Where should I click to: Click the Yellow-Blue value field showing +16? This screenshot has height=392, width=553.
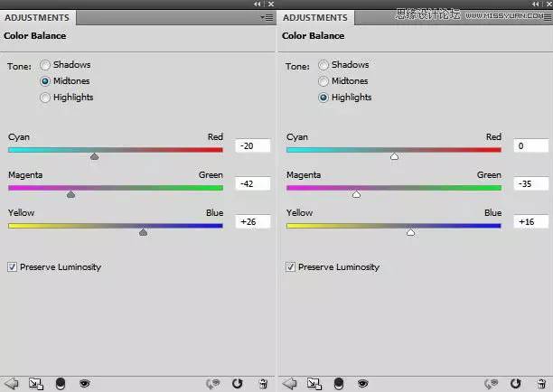(530, 221)
